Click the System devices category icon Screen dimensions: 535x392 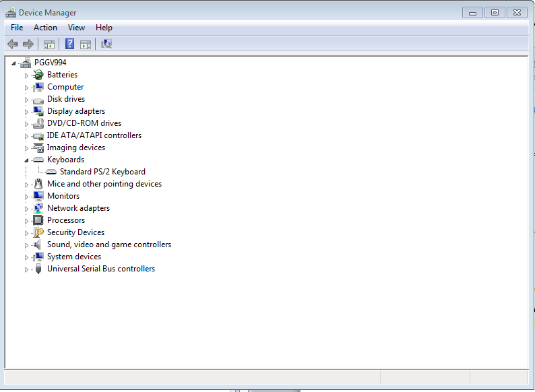38,257
